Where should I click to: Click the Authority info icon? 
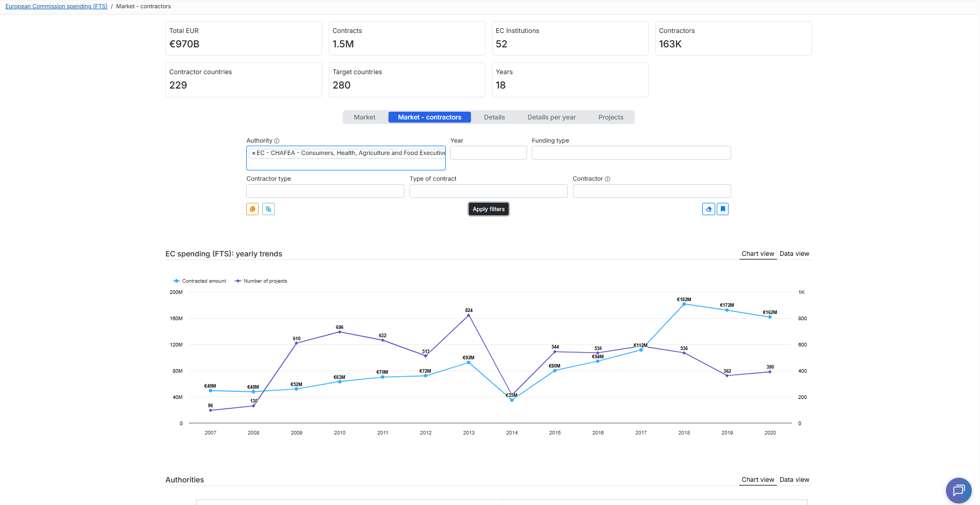pos(277,141)
